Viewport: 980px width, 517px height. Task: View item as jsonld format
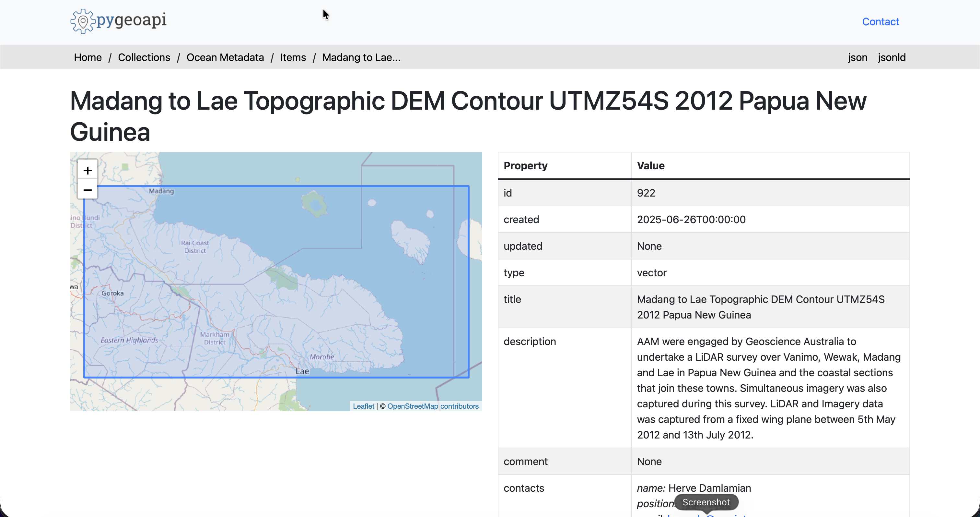891,57
